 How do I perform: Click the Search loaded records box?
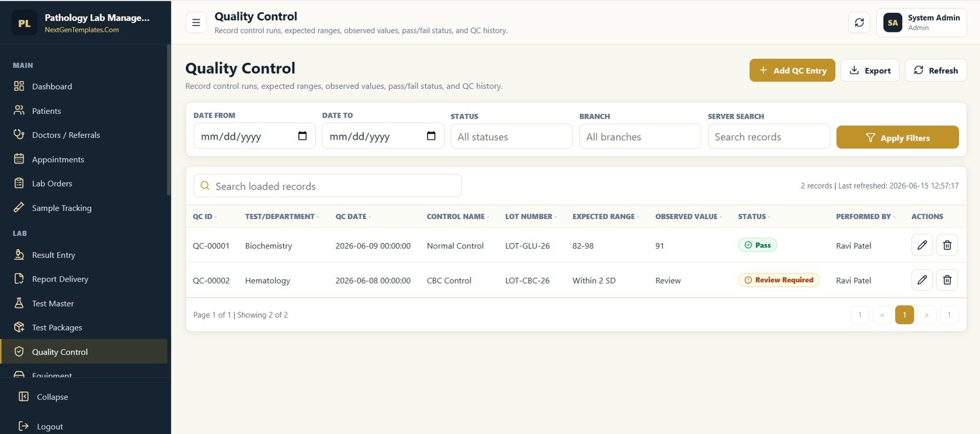tap(327, 186)
